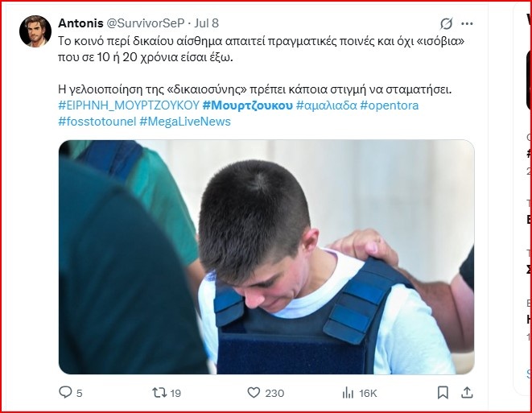Open hashtag #ΕΙΡΗΝΗ_ΜΟΥΡΤΖΟΥΚΟΥ
Image resolution: width=532 pixels, height=413 pixels.
[129, 105]
